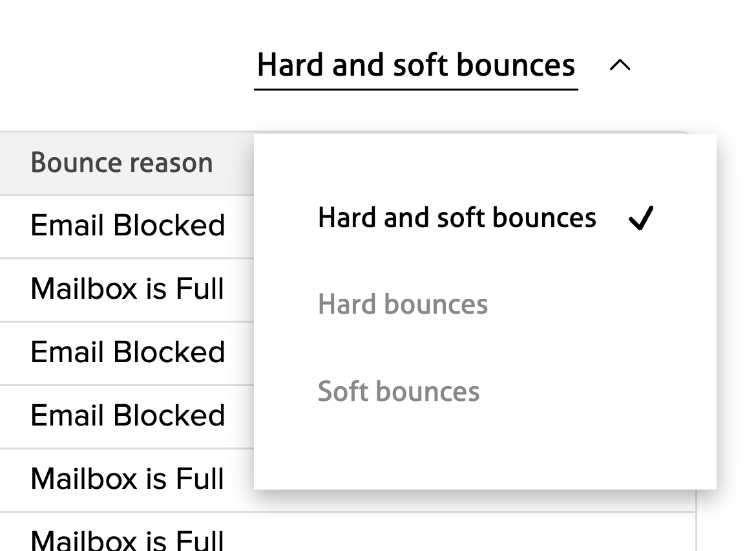
Task: Click the second Mailbox is Full entry
Action: click(x=127, y=479)
